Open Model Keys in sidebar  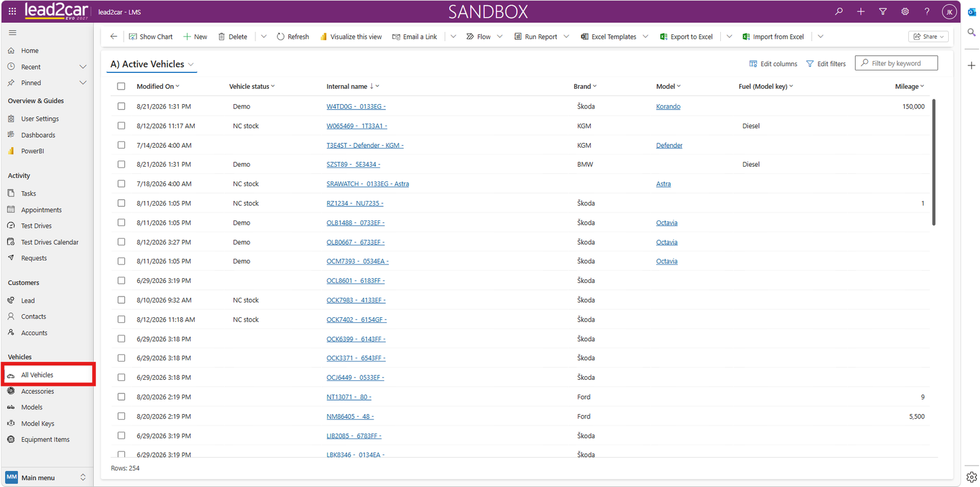pos(37,424)
